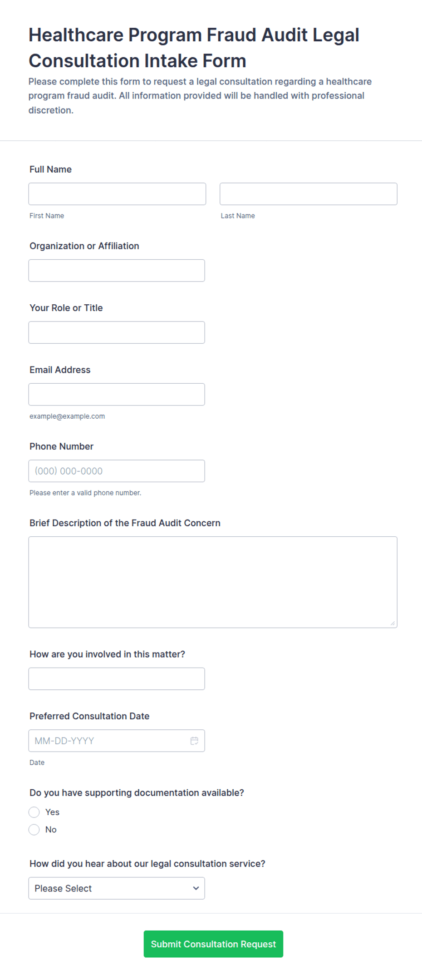Click the Your Role or Title field

(117, 332)
